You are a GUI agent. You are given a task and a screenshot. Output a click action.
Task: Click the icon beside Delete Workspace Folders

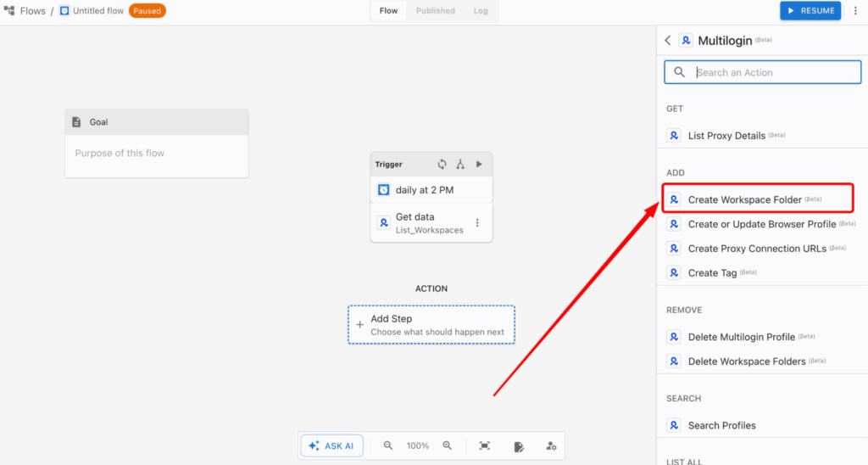674,361
